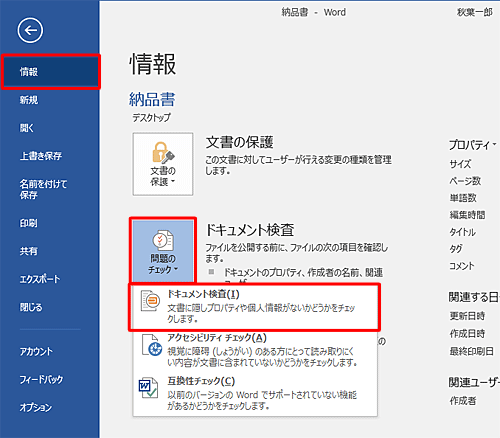Click the lock and key icon in 文書の保護

163,153
